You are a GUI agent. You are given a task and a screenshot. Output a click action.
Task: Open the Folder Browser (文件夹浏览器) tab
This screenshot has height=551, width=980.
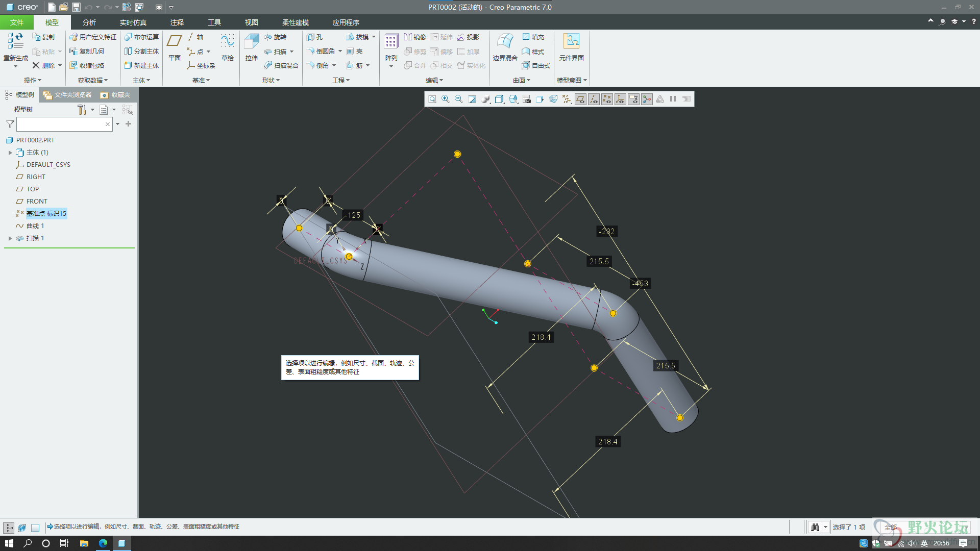pyautogui.click(x=67, y=95)
